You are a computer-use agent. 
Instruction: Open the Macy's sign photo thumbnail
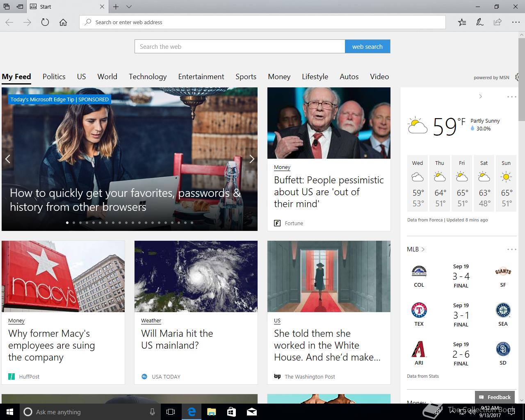(x=63, y=276)
